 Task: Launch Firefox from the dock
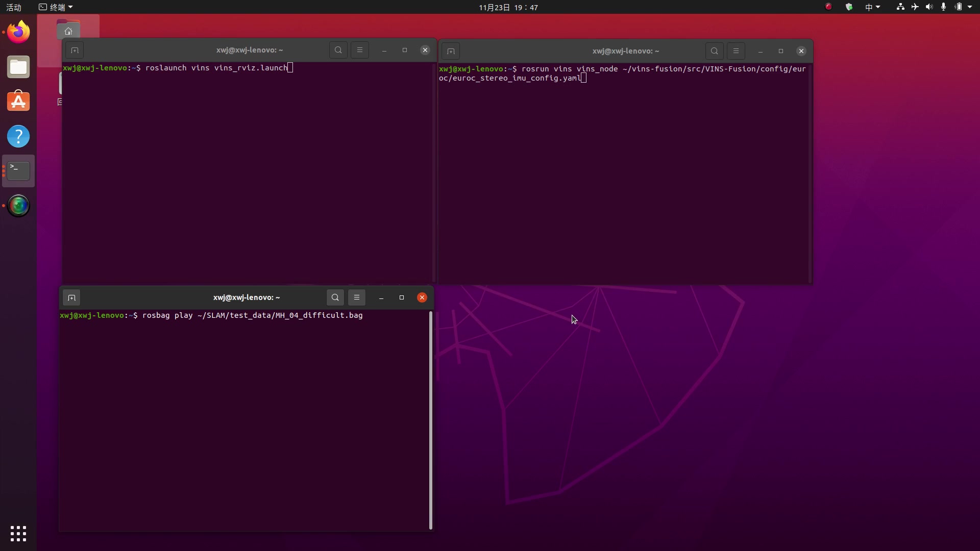click(x=18, y=32)
